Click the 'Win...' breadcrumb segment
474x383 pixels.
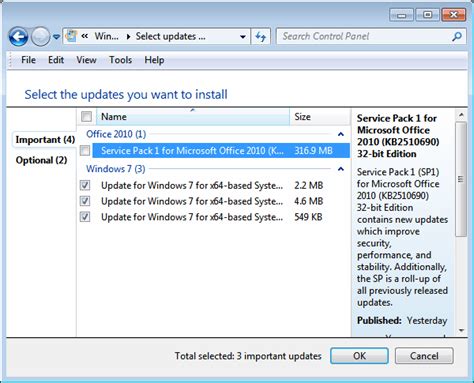106,36
